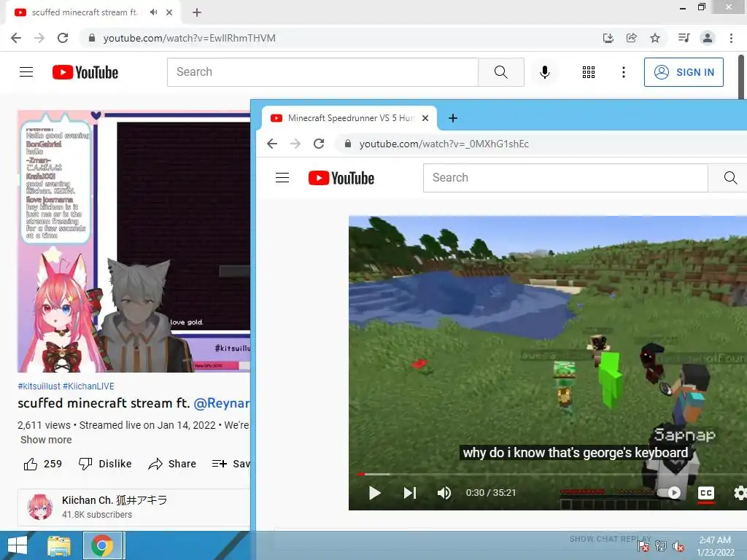Close the Minecraft Speedrunner tab

click(425, 118)
